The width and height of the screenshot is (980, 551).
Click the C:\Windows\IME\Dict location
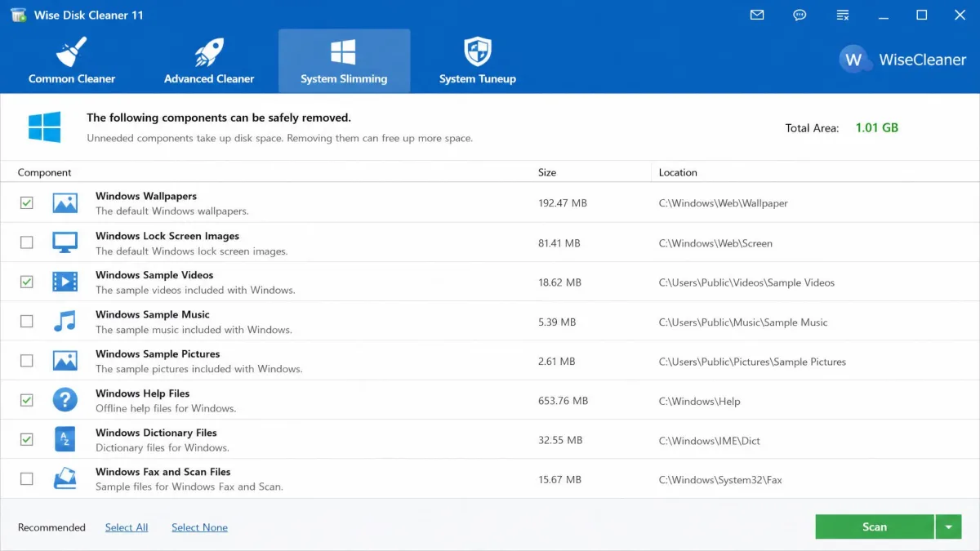[x=709, y=441]
